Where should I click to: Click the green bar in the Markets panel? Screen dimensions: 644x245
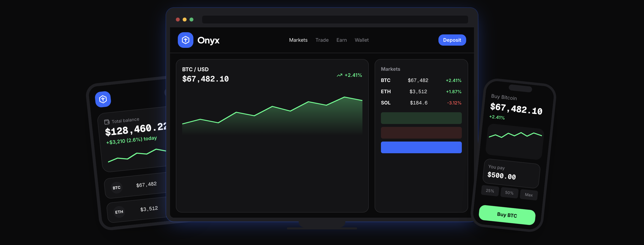[x=421, y=118]
